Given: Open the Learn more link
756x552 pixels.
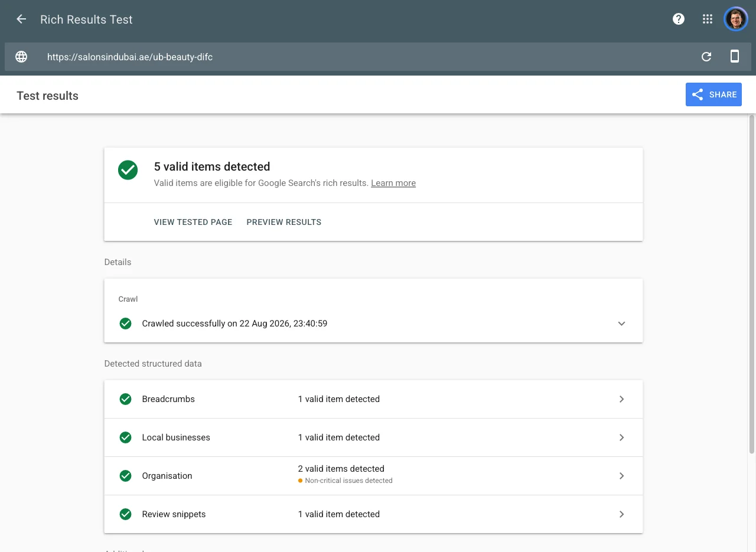Looking at the screenshot, I should point(393,183).
